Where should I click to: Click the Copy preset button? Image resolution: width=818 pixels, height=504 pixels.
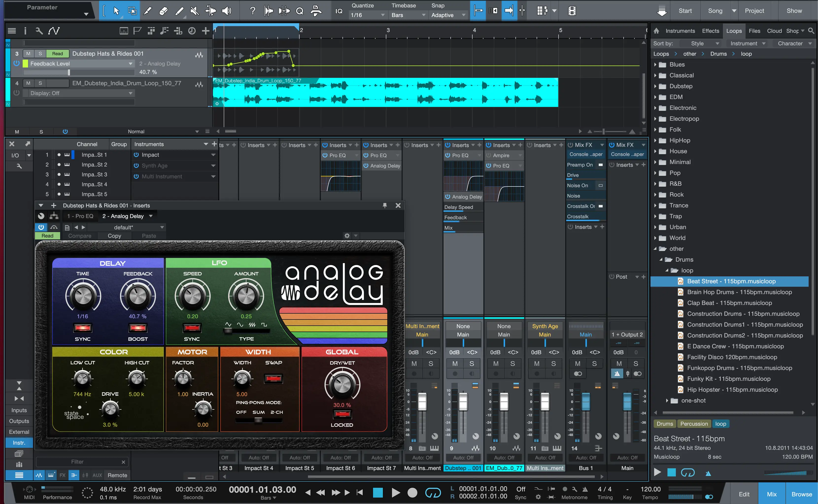(x=114, y=236)
